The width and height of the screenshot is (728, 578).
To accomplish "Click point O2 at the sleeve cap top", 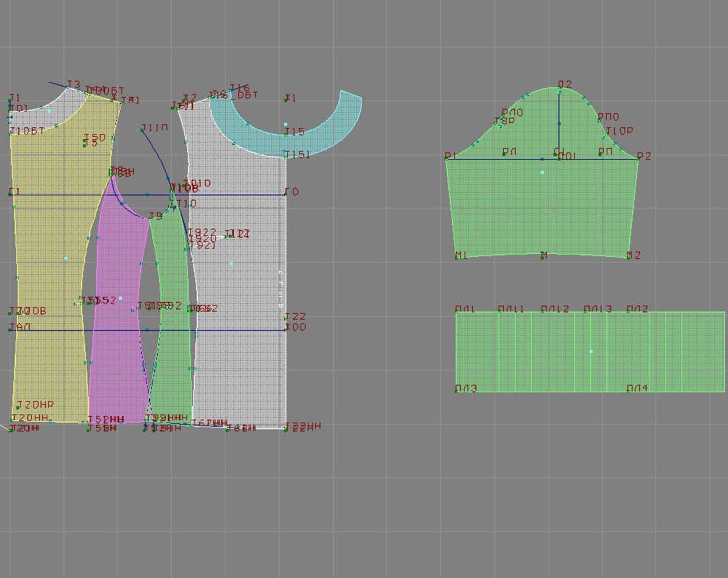I will [x=559, y=90].
